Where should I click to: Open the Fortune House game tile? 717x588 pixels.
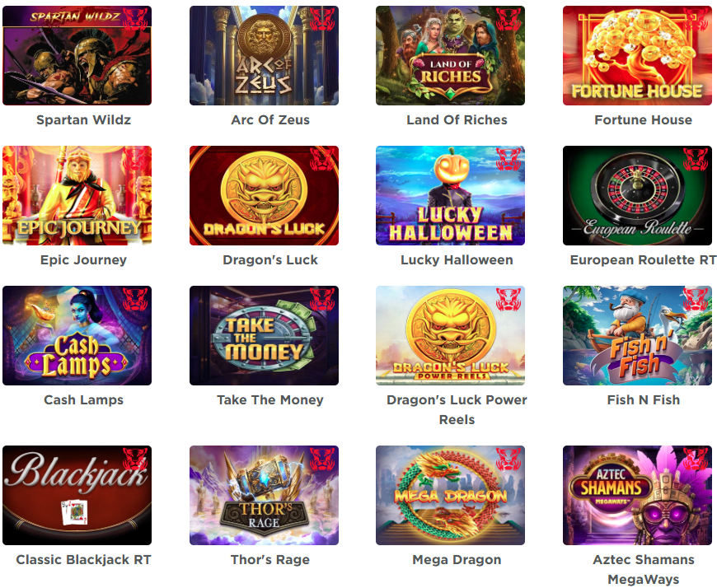tap(637, 56)
